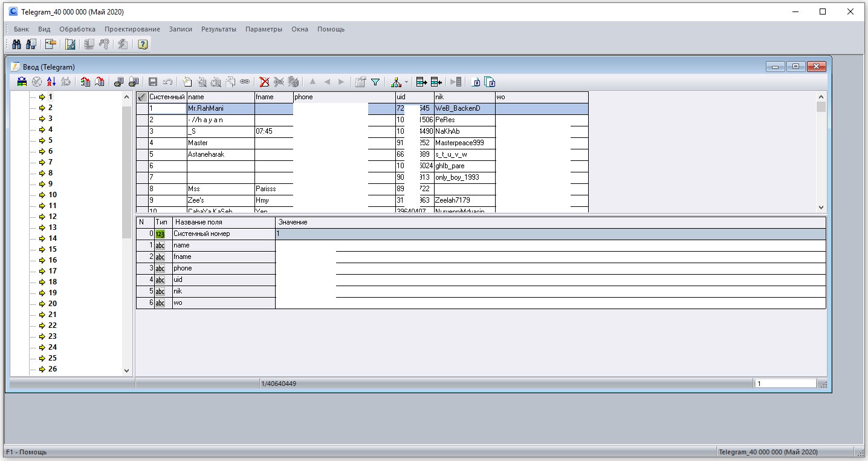Click down arrow of records table scrollbar
Viewport: 868px width, 461px height.
[x=821, y=207]
